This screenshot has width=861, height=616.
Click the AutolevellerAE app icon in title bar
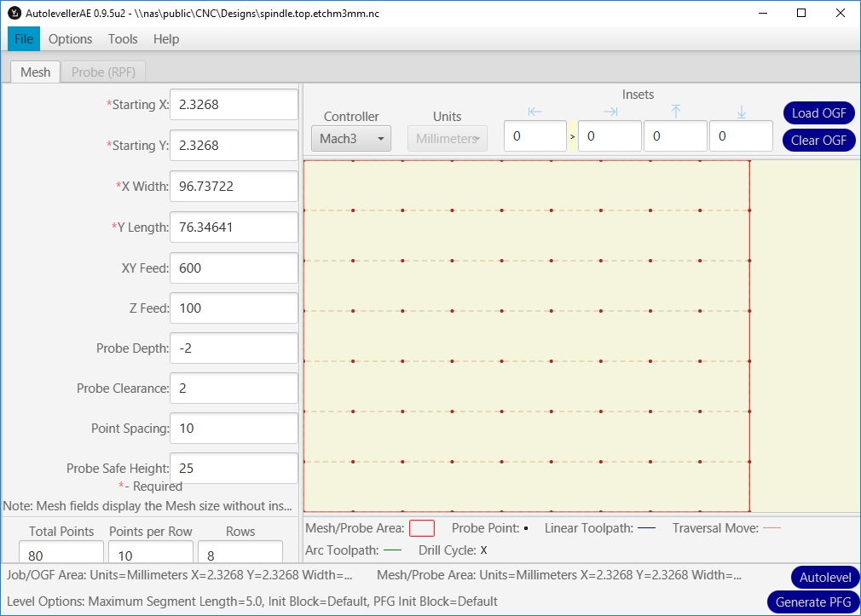coord(14,13)
